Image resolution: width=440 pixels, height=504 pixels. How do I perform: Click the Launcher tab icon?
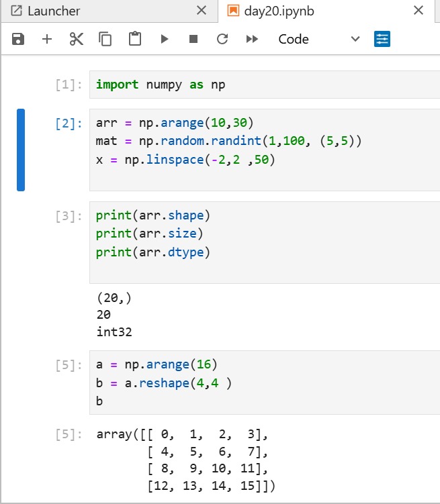click(16, 11)
